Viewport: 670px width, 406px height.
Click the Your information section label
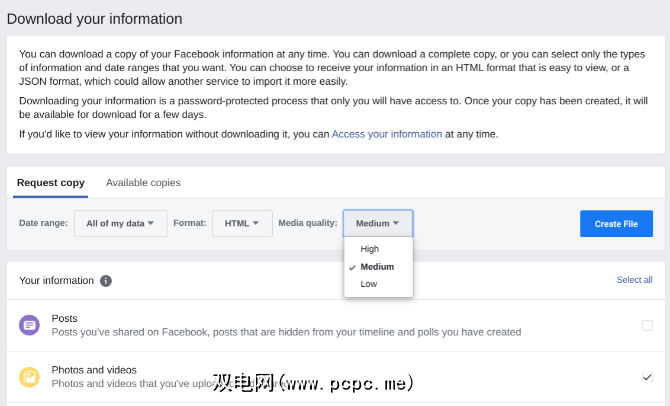(56, 281)
